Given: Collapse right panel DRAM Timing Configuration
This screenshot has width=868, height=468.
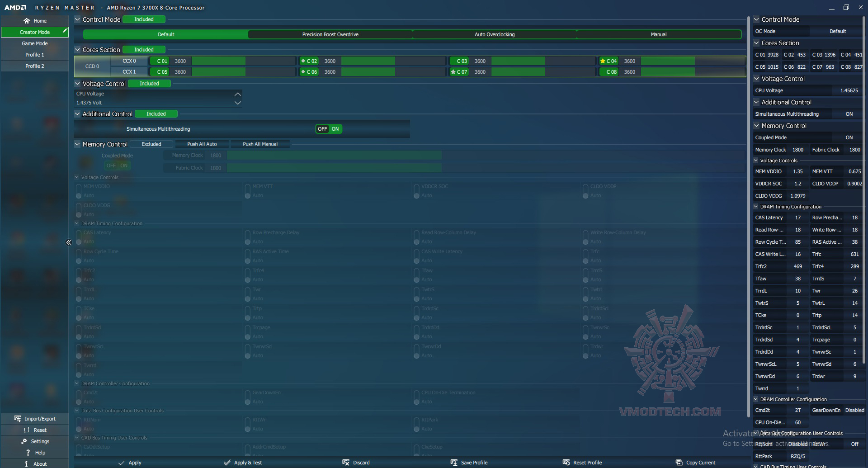Looking at the screenshot, I should click(x=756, y=207).
